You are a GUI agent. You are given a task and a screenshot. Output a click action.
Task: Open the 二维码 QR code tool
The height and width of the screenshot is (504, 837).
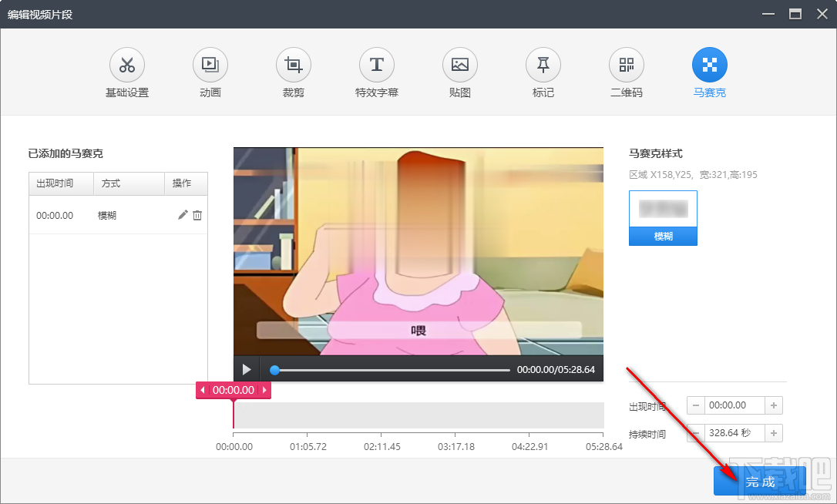(627, 66)
